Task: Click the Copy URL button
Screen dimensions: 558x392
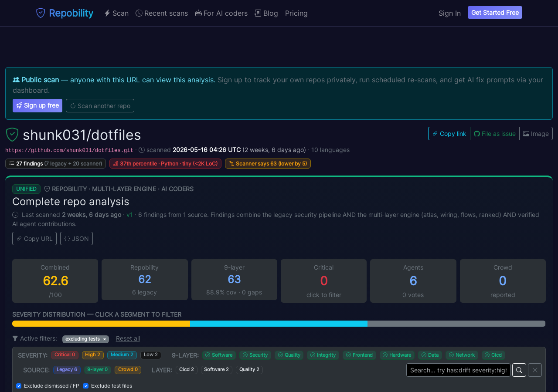Action: click(x=34, y=238)
